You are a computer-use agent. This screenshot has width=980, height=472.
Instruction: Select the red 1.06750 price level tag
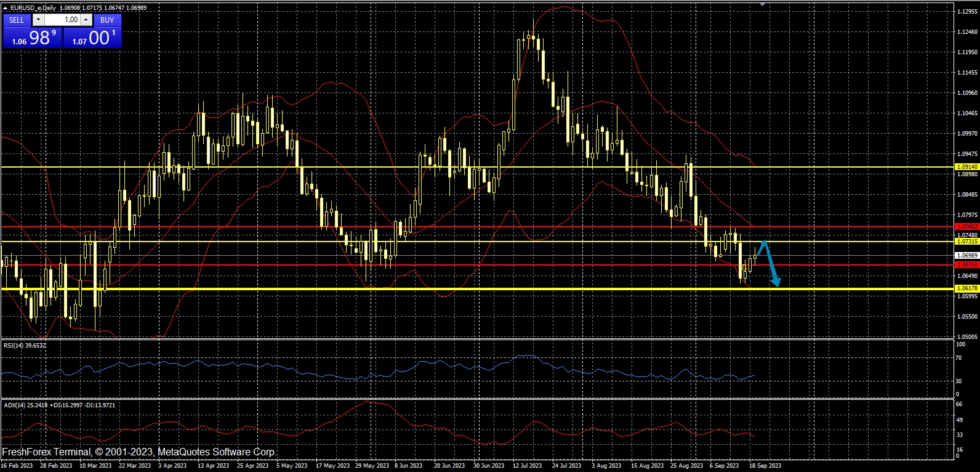coord(966,265)
